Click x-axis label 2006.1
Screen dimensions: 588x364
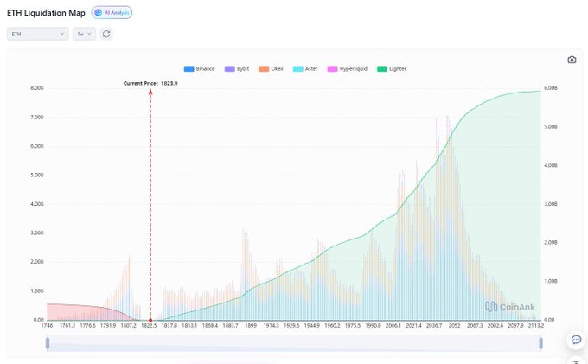[x=393, y=325]
